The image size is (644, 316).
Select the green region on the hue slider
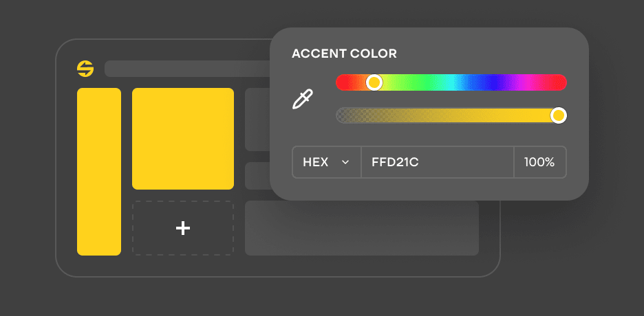(x=413, y=82)
